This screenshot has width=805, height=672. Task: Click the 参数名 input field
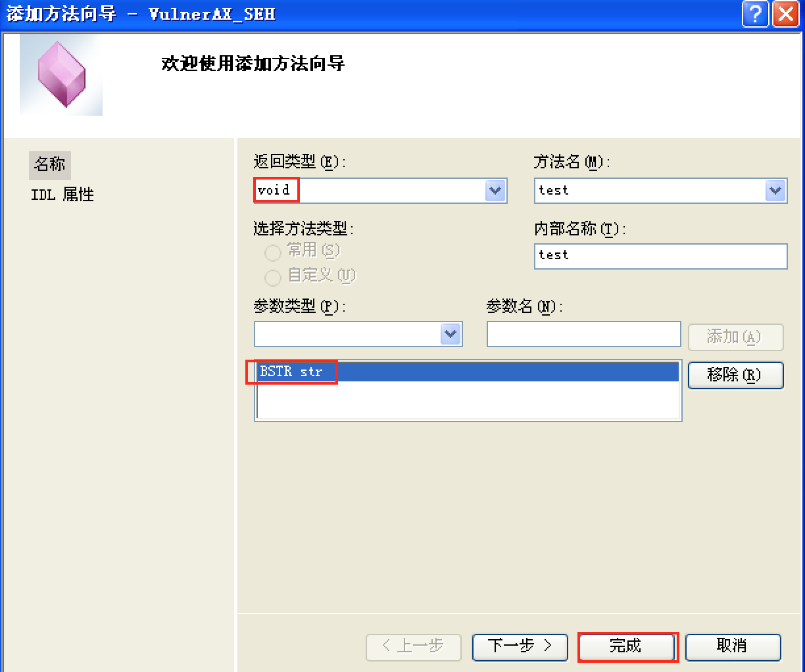click(584, 334)
